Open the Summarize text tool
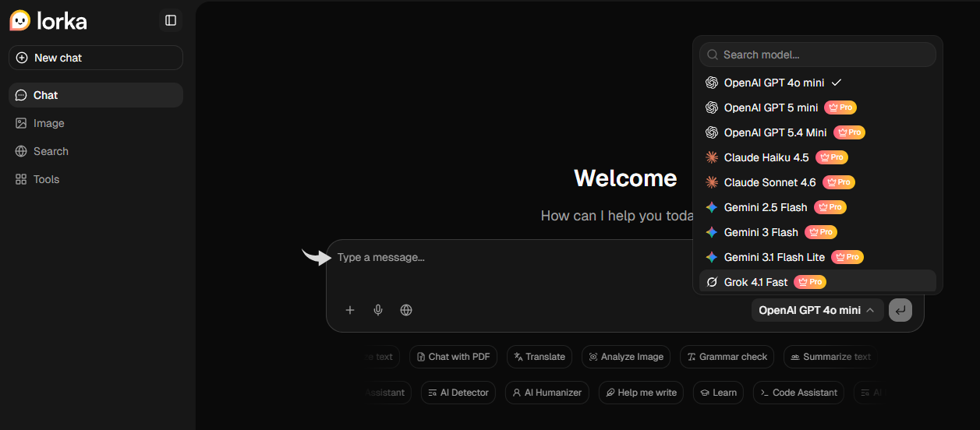 click(830, 357)
